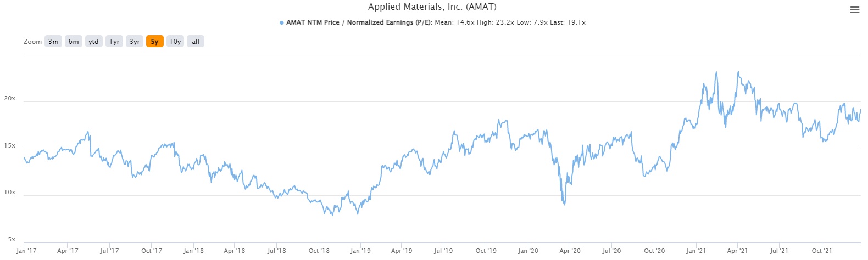Click the 10x y-axis label
Image resolution: width=868 pixels, height=260 pixels.
[x=10, y=193]
